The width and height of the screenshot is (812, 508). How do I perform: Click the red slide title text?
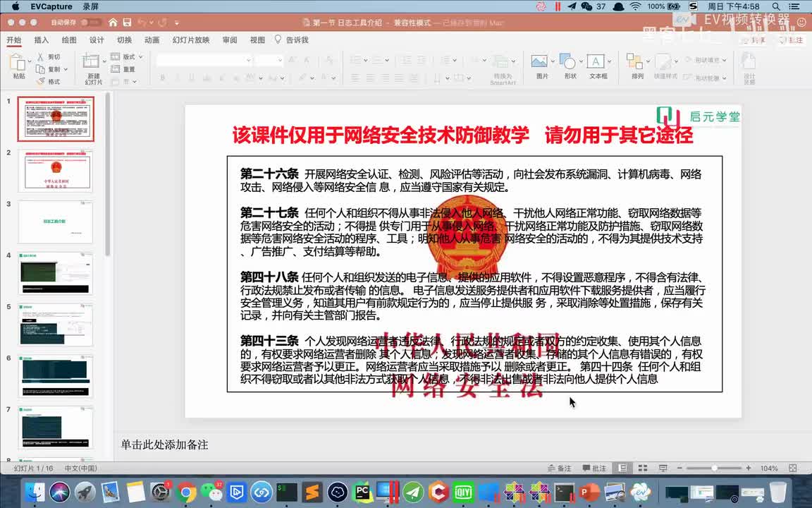(462, 135)
